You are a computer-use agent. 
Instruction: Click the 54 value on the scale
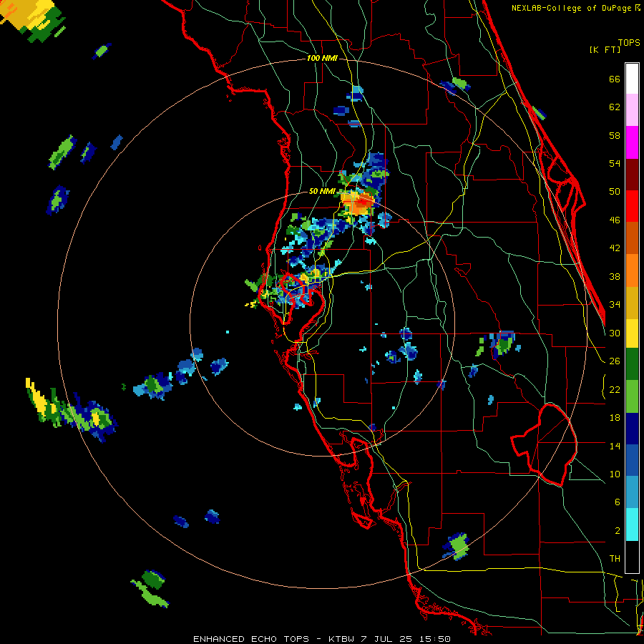tap(615, 163)
